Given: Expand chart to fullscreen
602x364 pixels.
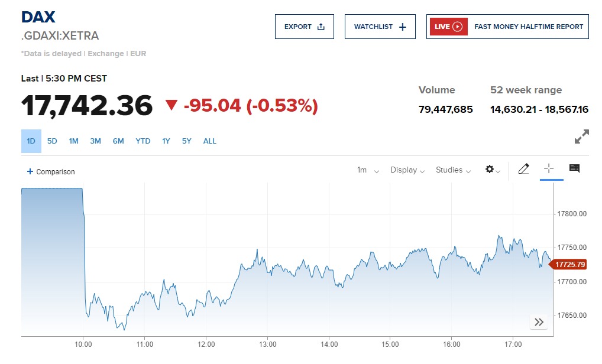Looking at the screenshot, I should pyautogui.click(x=581, y=137).
